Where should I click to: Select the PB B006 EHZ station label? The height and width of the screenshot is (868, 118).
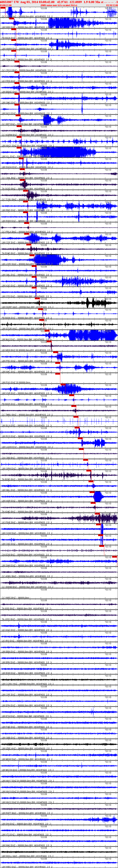pyautogui.click(x=27, y=318)
